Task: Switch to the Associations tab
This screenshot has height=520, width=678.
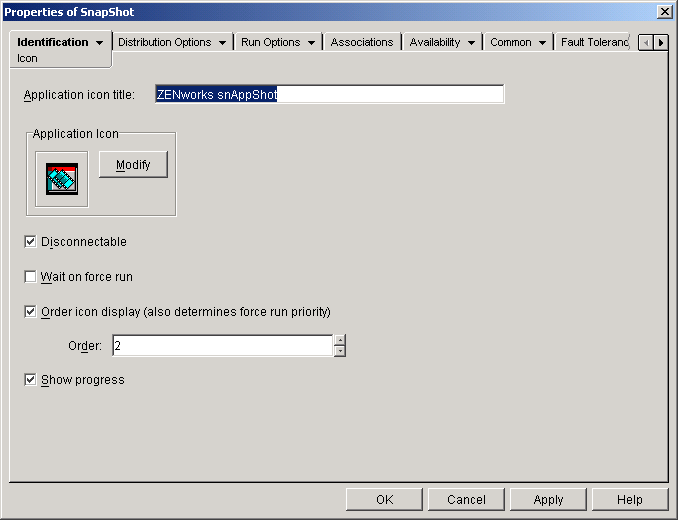Action: pos(362,42)
